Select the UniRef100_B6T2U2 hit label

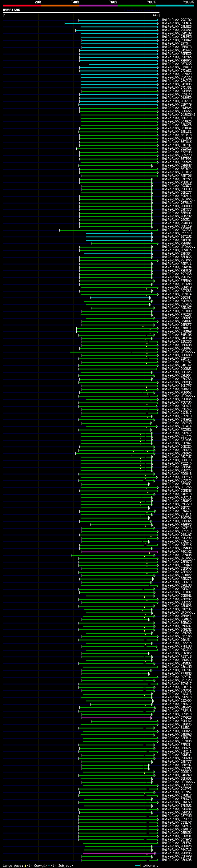click(x=177, y=236)
